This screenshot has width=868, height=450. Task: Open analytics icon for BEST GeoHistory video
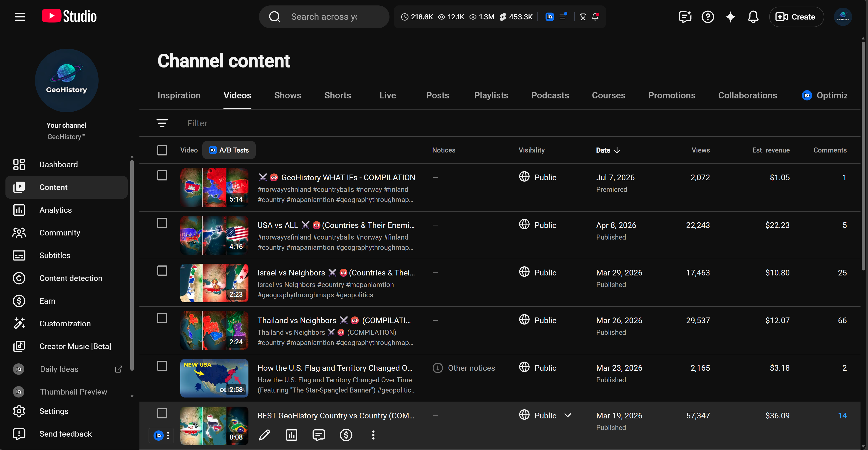click(x=291, y=435)
